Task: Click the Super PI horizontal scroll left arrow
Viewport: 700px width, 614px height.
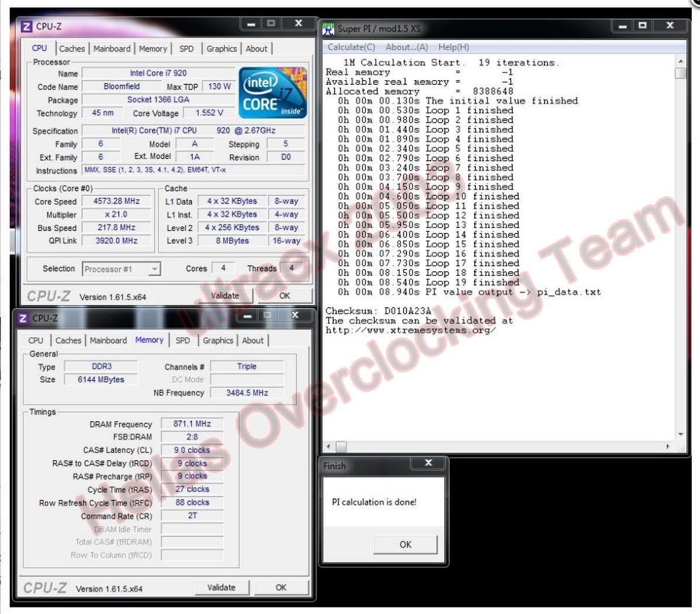Action: tap(329, 446)
